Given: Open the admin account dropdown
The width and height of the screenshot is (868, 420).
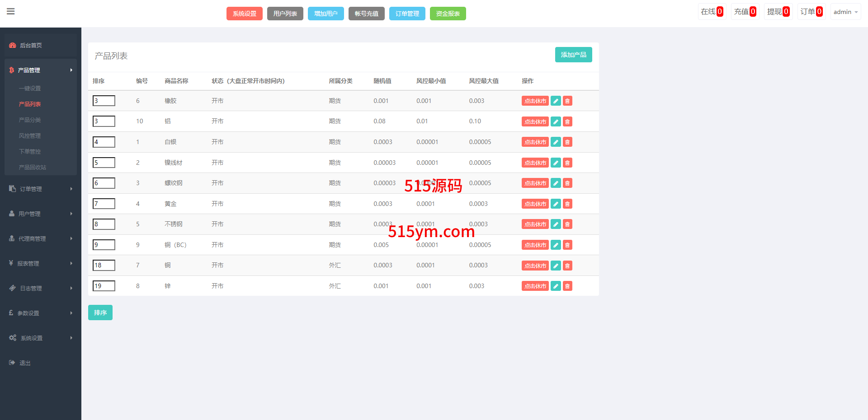Looking at the screenshot, I should point(845,12).
